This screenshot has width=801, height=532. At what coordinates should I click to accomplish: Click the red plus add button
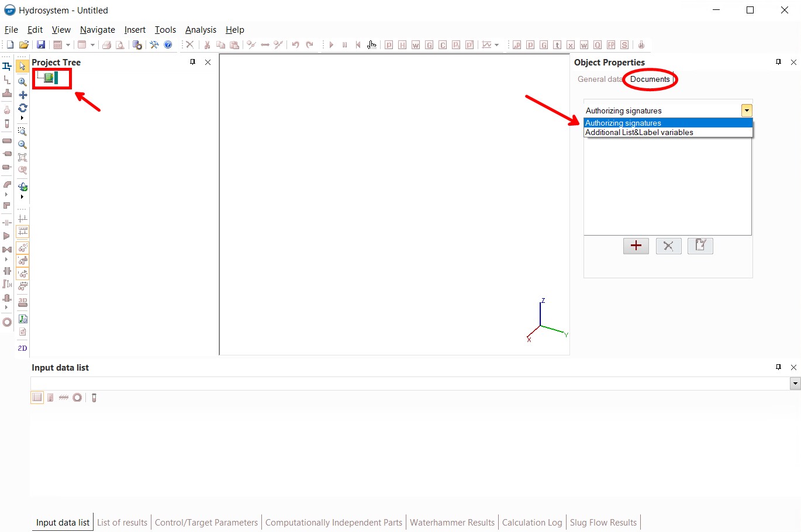coord(636,246)
